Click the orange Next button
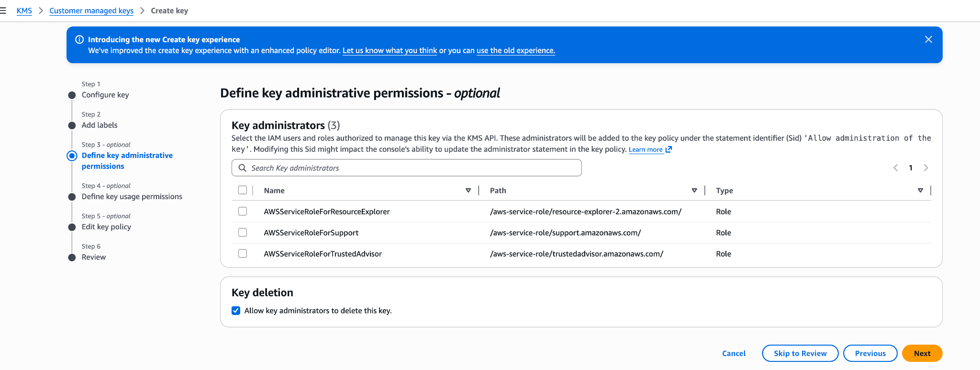 pos(922,353)
